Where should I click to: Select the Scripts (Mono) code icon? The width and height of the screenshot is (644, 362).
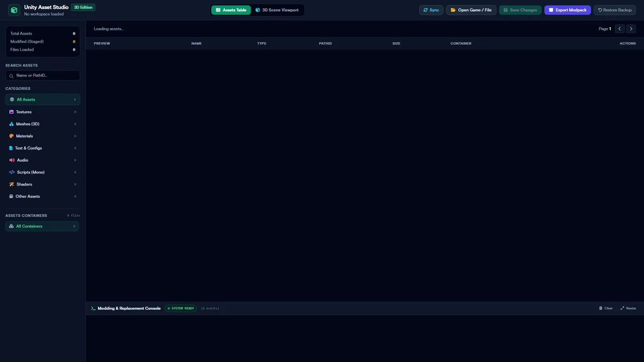coord(12,172)
